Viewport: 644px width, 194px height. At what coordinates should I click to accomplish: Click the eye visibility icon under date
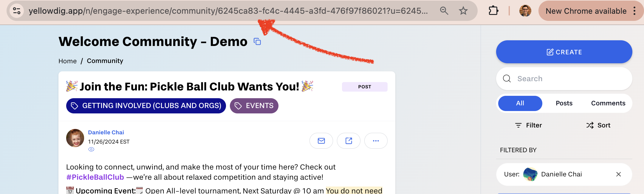91,150
